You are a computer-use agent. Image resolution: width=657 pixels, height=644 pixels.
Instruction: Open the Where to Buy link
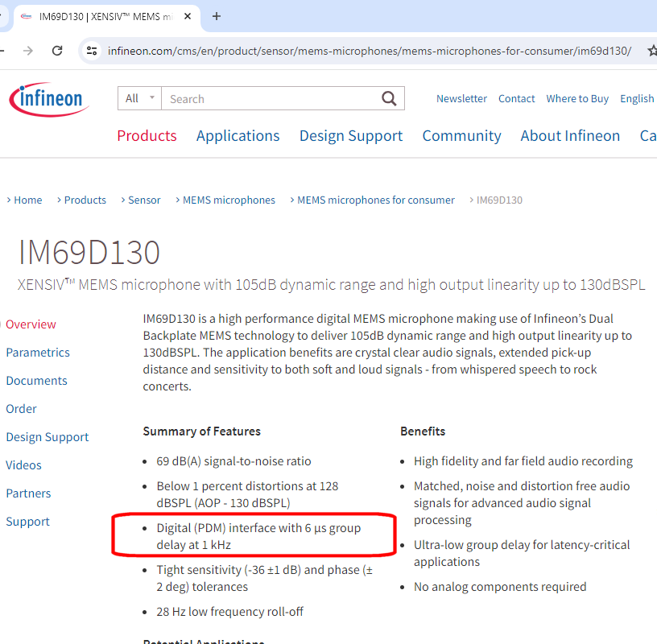pos(577,98)
